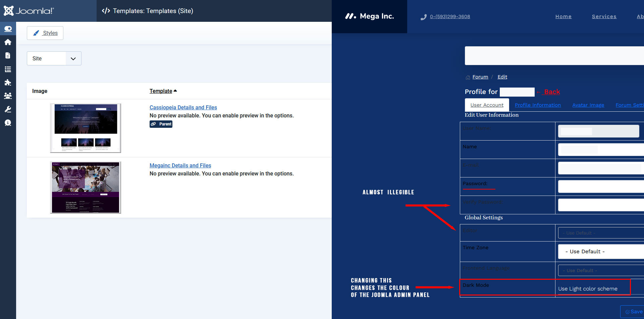Switch to the Avatar Image tab

point(588,105)
